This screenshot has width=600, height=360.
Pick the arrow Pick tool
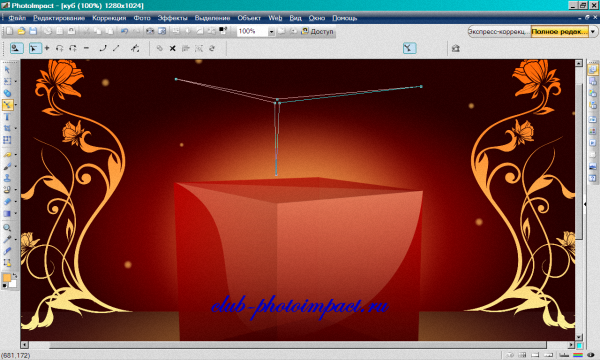pyautogui.click(x=7, y=70)
